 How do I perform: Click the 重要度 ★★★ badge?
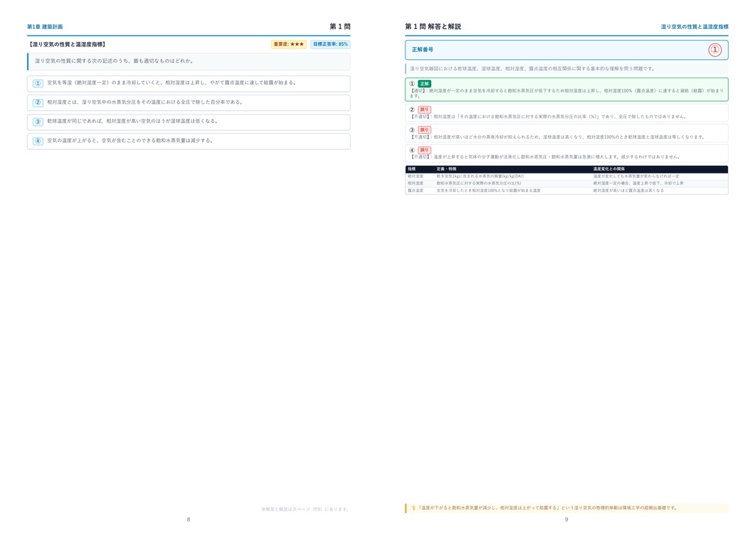(289, 44)
